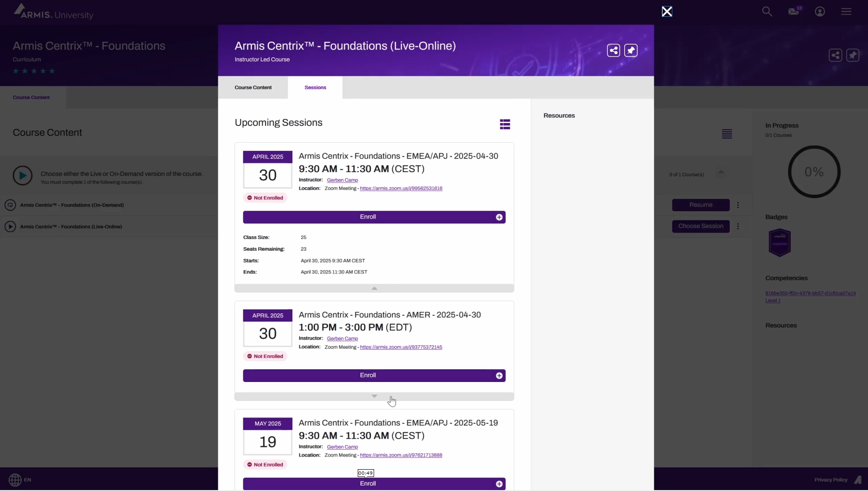868x491 pixels.
Task: Click the background page pin icon
Action: click(x=853, y=55)
